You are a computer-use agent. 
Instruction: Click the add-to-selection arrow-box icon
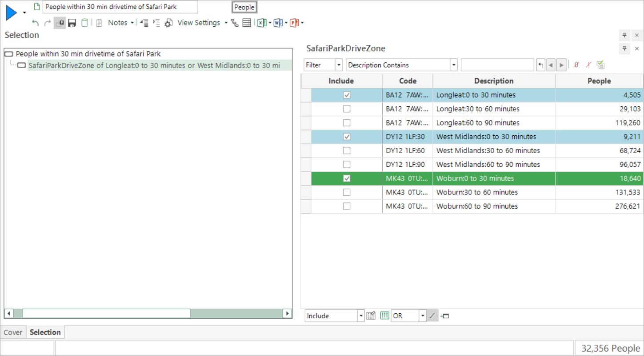(444, 316)
